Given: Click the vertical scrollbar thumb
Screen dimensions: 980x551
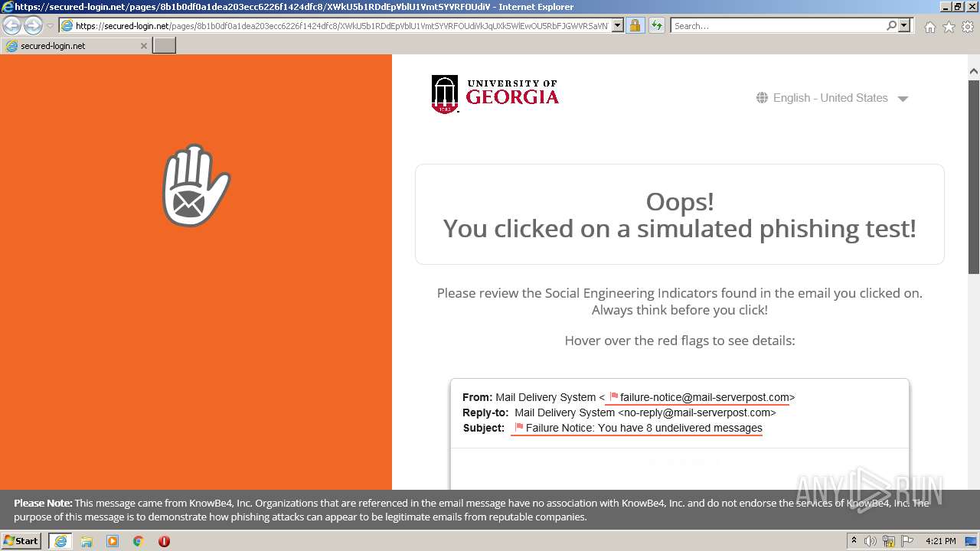Looking at the screenshot, I should 974,176.
